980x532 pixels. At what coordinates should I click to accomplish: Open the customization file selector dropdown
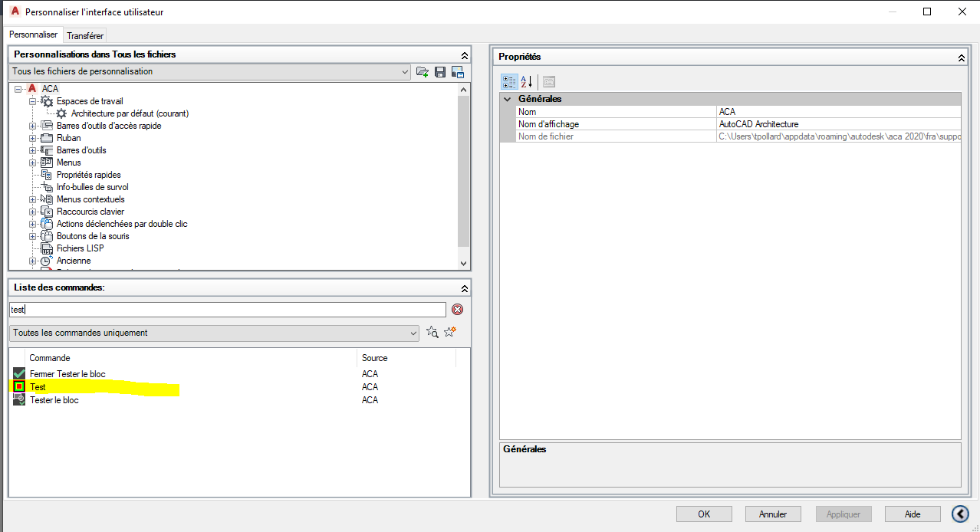tap(406, 71)
